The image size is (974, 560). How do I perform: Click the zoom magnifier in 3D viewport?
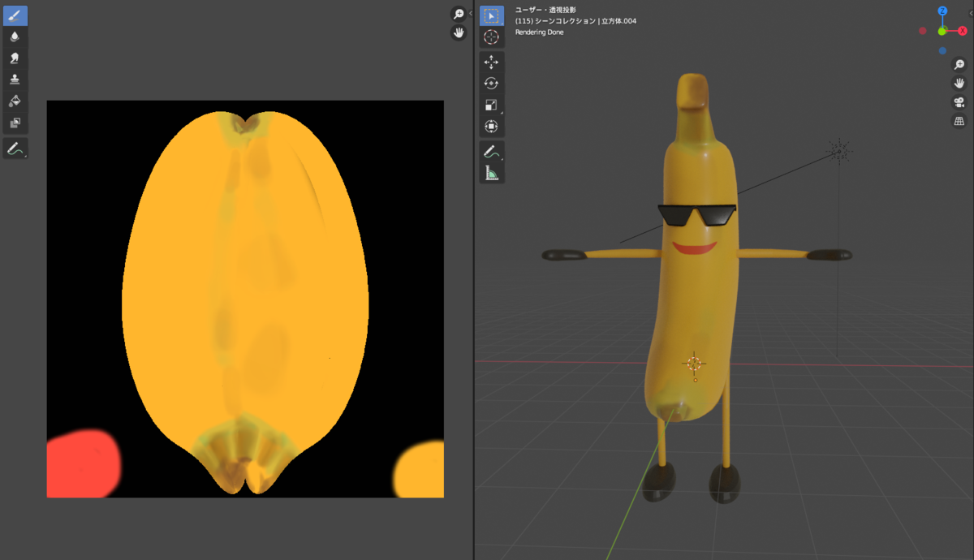(x=959, y=65)
